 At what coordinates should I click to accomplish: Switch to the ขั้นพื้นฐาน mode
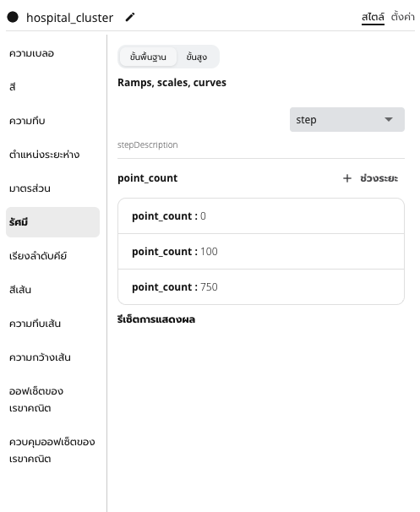(x=148, y=57)
